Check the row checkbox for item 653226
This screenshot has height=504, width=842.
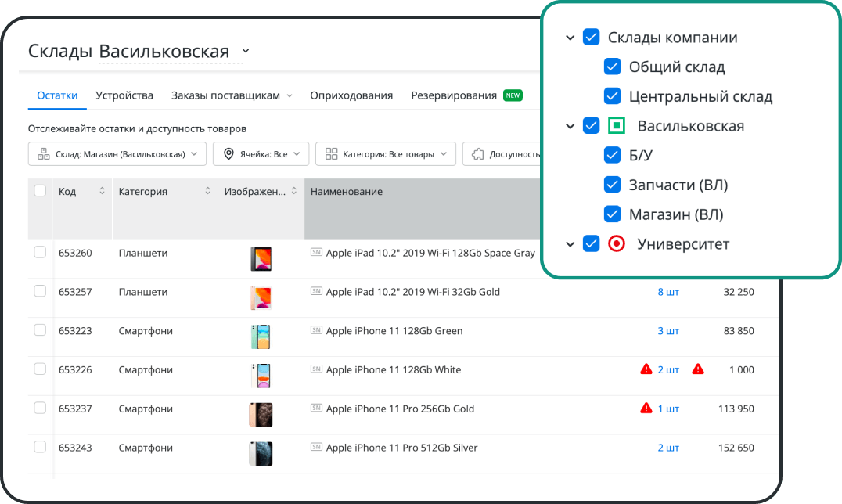[38, 369]
